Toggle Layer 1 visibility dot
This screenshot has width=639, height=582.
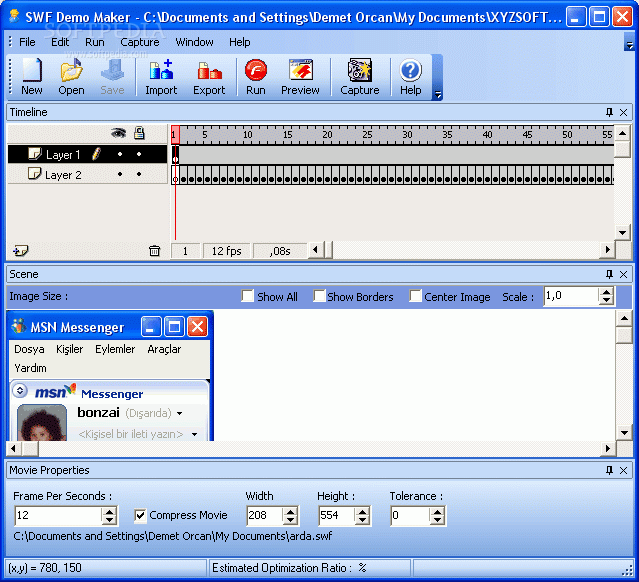120,154
